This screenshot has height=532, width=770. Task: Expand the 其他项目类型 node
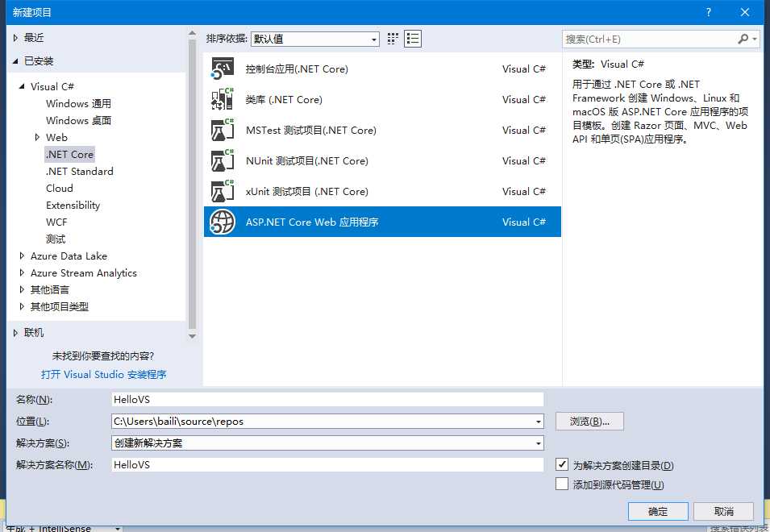click(22, 307)
